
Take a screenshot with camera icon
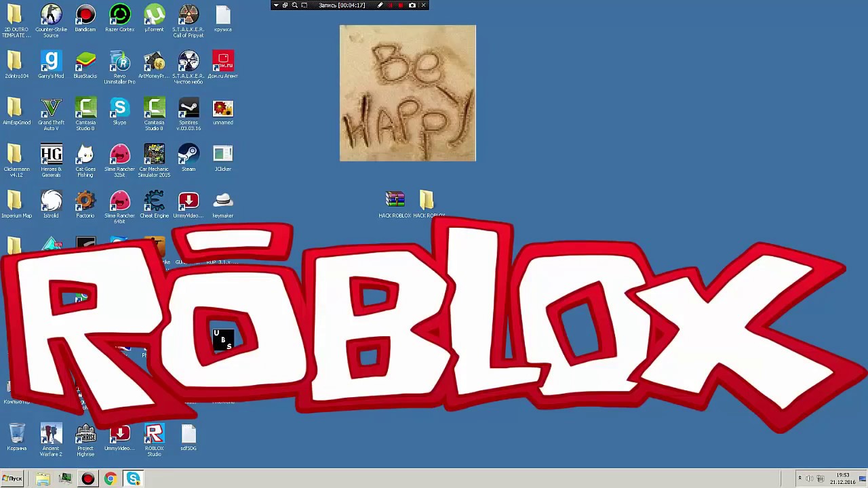tap(412, 5)
